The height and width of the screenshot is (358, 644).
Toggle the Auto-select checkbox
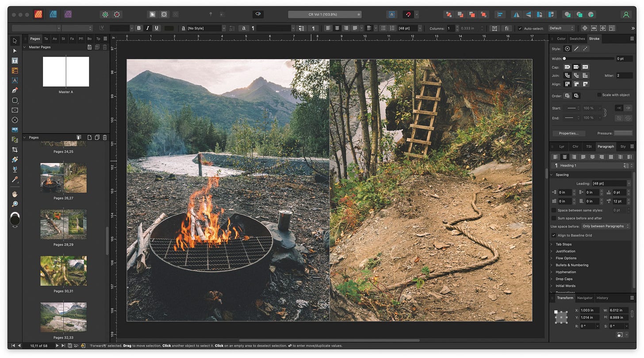(520, 28)
